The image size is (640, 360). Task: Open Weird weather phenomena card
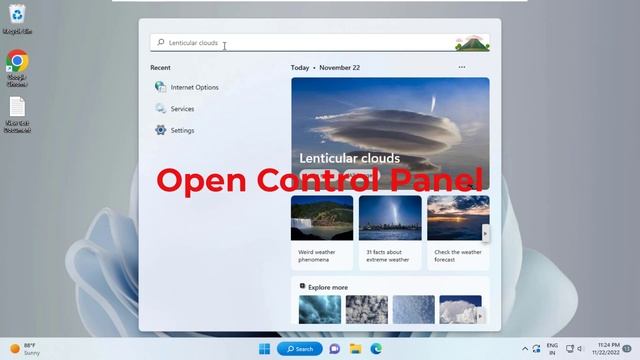[322, 233]
